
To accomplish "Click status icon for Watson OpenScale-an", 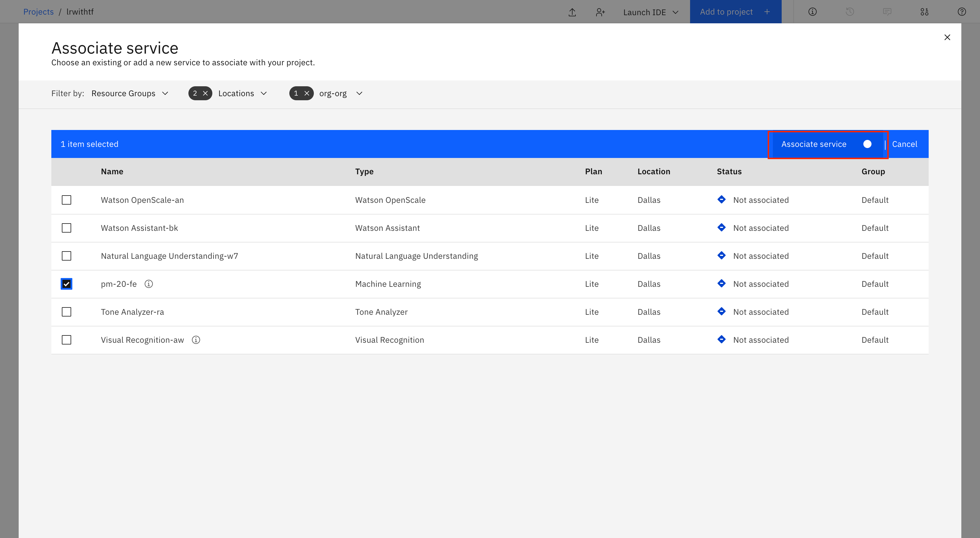I will pyautogui.click(x=721, y=200).
